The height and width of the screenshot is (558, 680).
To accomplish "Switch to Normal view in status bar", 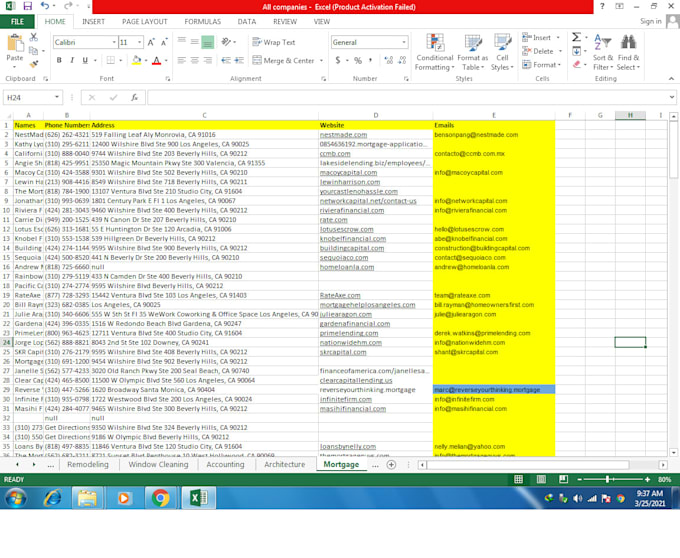I will (x=518, y=479).
